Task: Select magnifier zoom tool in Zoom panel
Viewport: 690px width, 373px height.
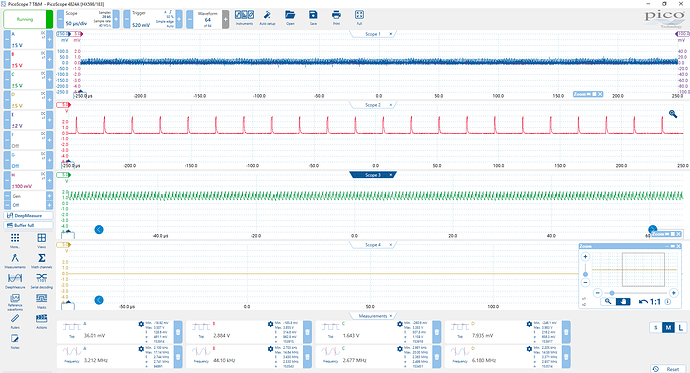Action: click(608, 301)
